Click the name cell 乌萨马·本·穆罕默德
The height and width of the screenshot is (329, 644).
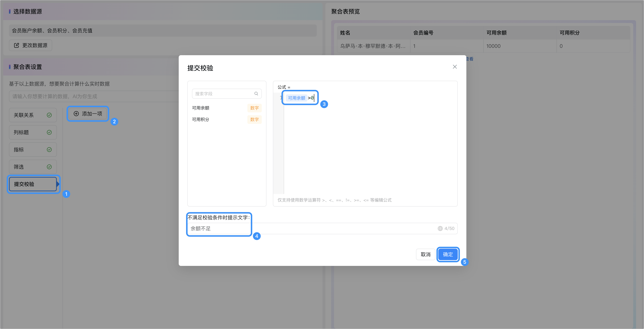pos(373,46)
